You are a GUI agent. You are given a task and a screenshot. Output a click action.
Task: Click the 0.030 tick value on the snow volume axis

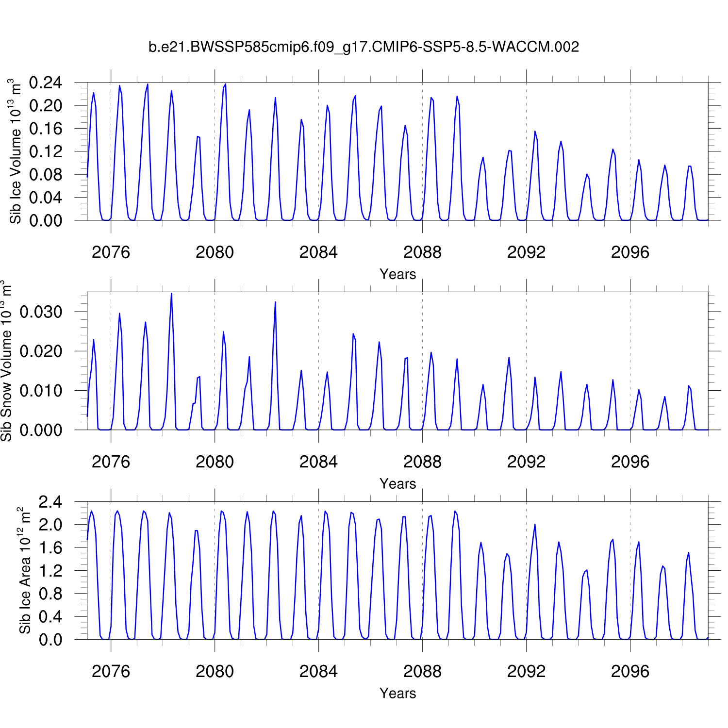(x=41, y=312)
